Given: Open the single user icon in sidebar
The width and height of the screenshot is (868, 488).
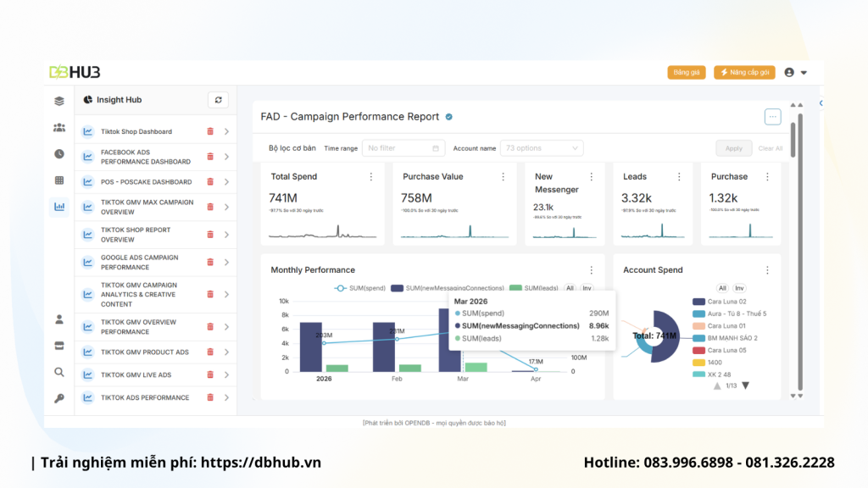Looking at the screenshot, I should pyautogui.click(x=59, y=319).
